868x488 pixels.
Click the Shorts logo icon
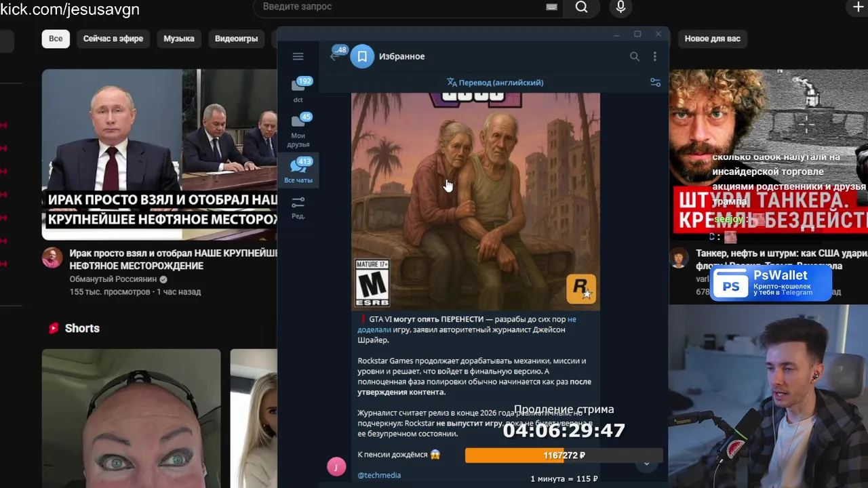pyautogui.click(x=54, y=328)
